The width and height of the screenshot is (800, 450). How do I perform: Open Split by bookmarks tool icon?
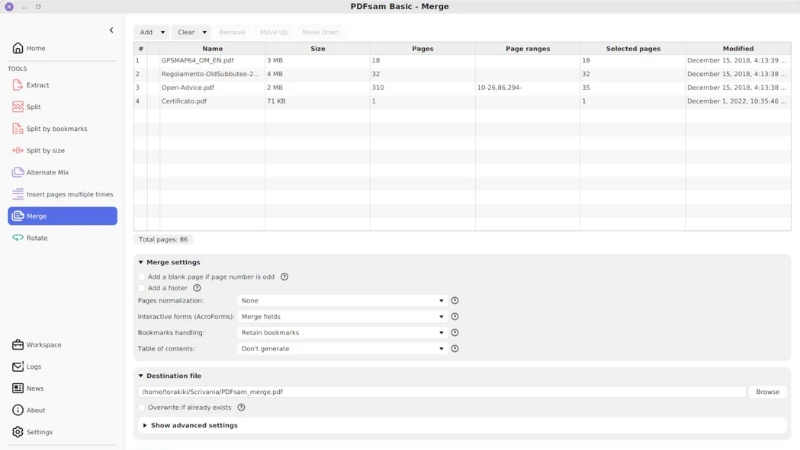pos(18,129)
